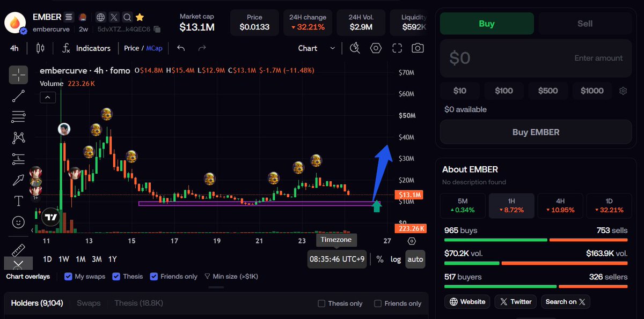
Task: Select the 5M stats period
Action: point(463,206)
